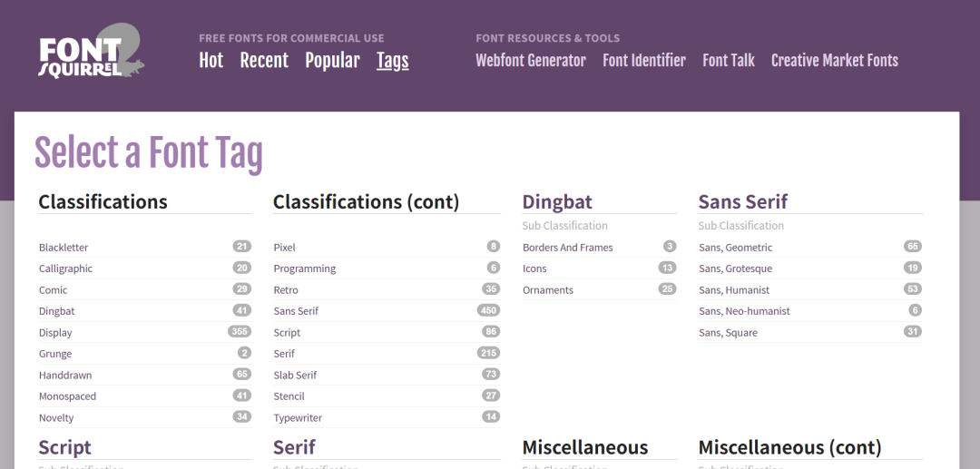The height and width of the screenshot is (469, 980).
Task: Click the Script section heading
Action: click(x=64, y=447)
